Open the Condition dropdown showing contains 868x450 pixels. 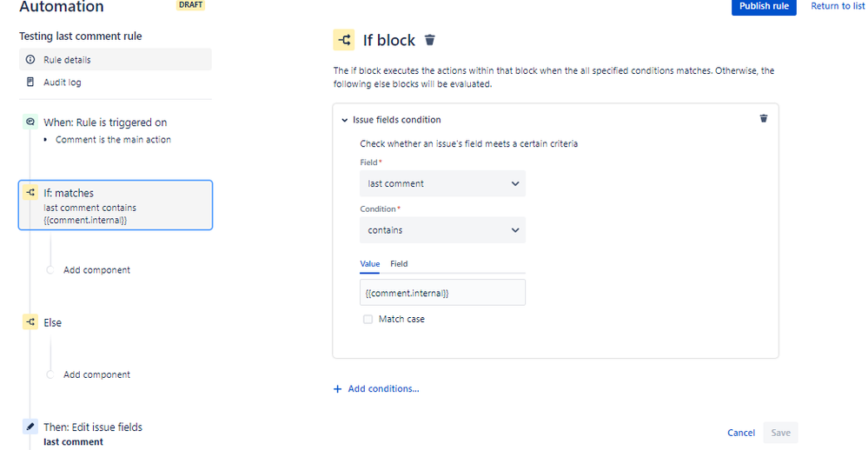pyautogui.click(x=442, y=229)
